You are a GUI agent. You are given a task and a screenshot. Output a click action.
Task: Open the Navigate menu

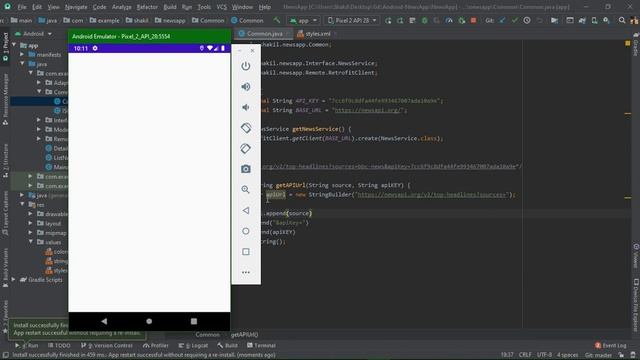76,7
